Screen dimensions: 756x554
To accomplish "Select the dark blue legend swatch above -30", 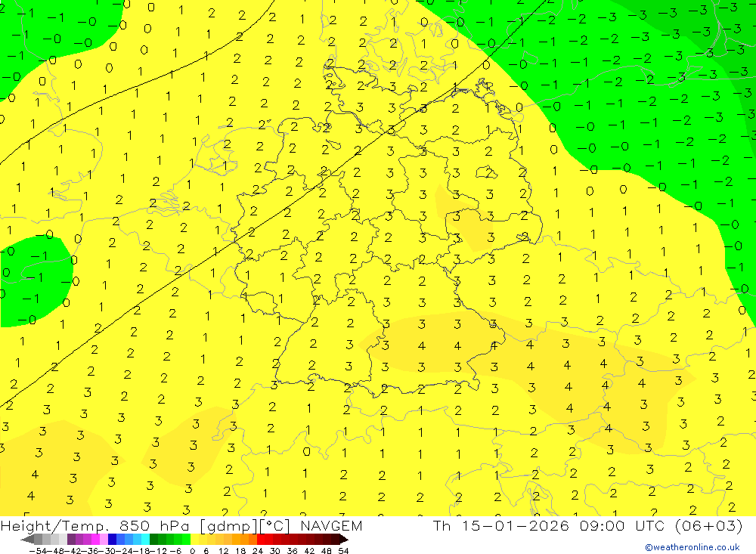I will tap(112, 540).
